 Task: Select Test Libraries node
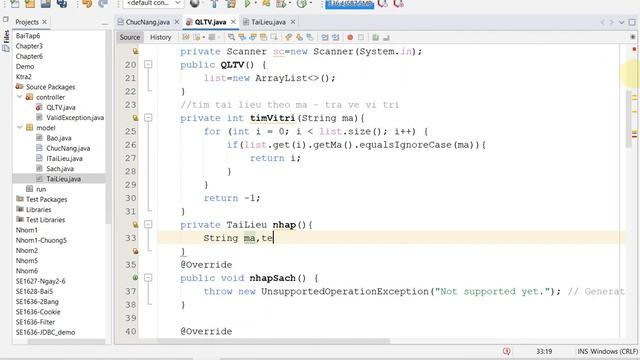(45, 220)
